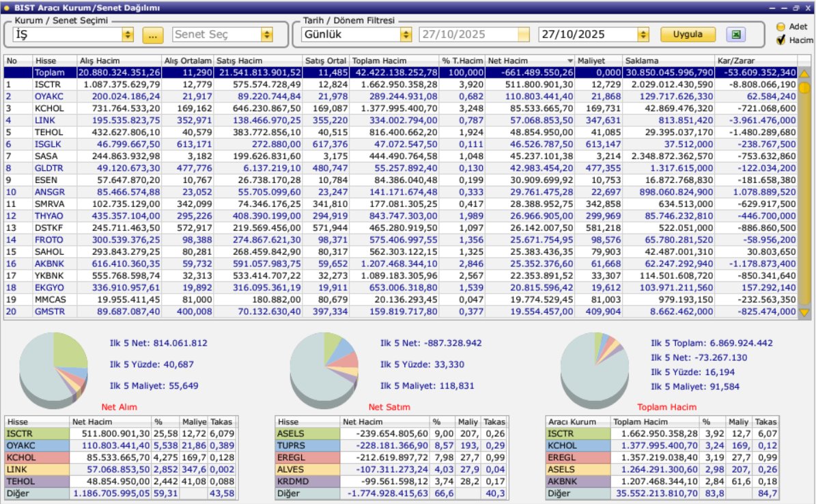Open the Senet Seç dropdown

[266, 34]
